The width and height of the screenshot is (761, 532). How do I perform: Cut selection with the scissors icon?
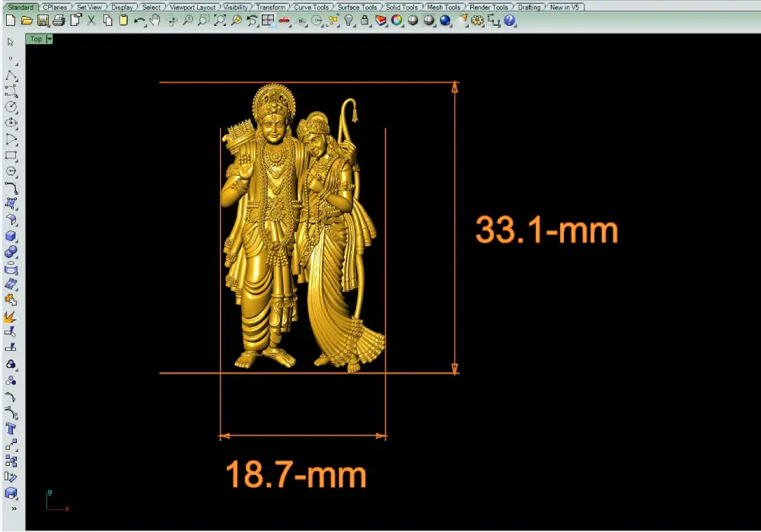[91, 21]
